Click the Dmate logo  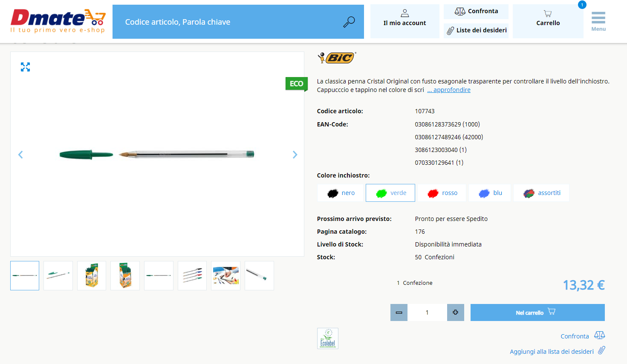58,21
